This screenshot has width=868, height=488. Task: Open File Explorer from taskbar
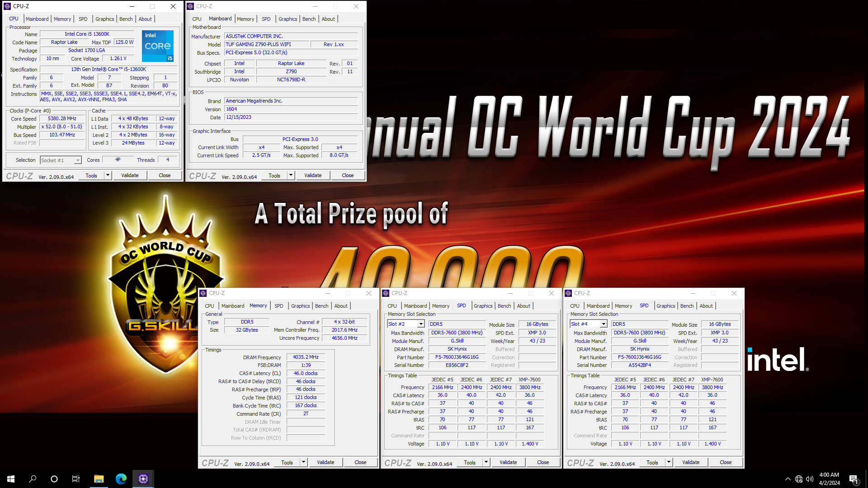(x=99, y=479)
